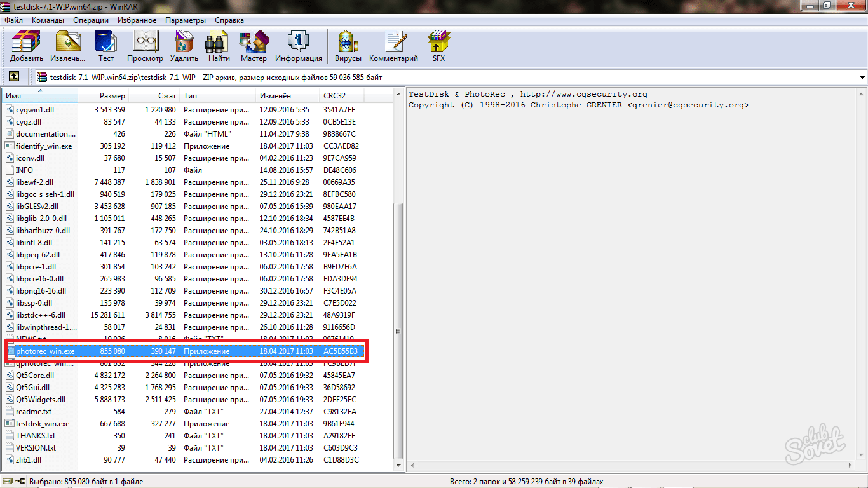Viewport: 868px width, 488px height.
Task: Click the testdisk_win.exe application icon
Action: click(x=10, y=423)
